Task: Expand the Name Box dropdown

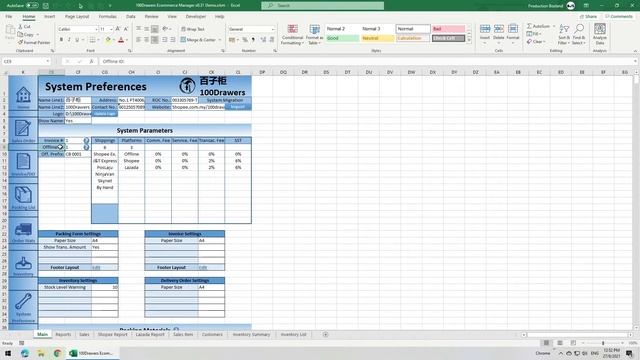Action: [x=48, y=61]
